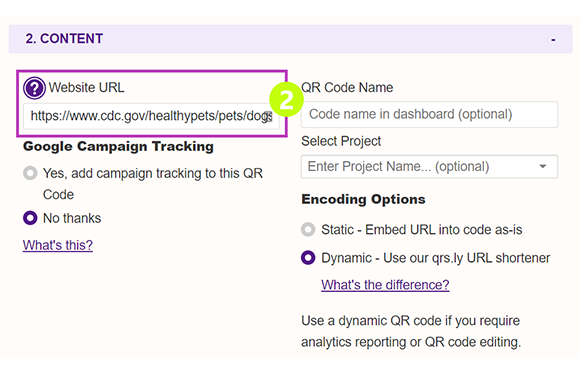The image size is (580, 373).
Task: Select 'Yes, add campaign tracking' radio button
Action: coord(30,173)
